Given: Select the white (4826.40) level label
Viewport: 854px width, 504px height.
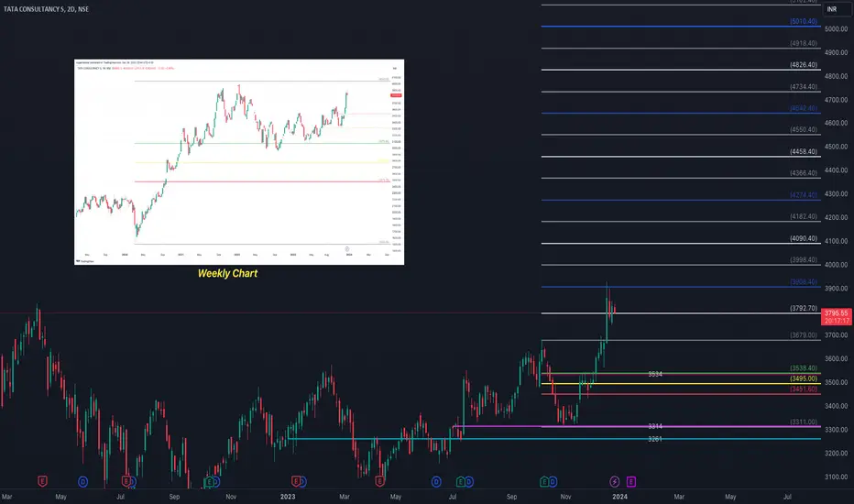Looking at the screenshot, I should pyautogui.click(x=804, y=65).
